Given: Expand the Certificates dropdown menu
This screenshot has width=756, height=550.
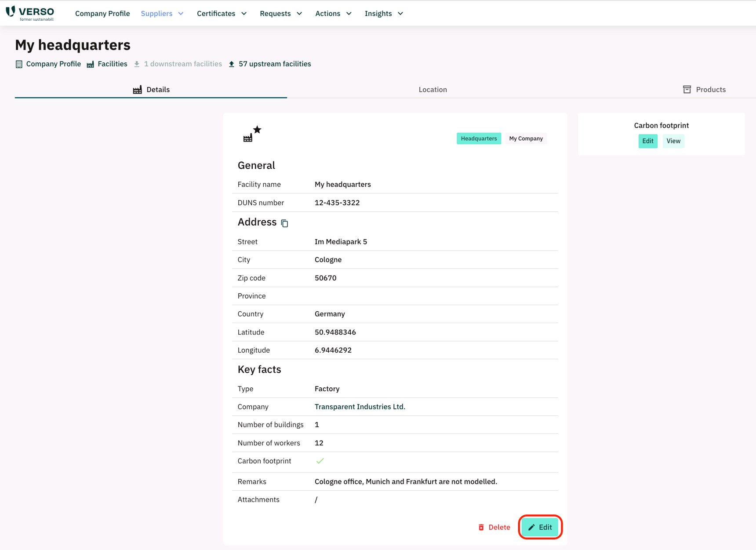Looking at the screenshot, I should pyautogui.click(x=222, y=14).
